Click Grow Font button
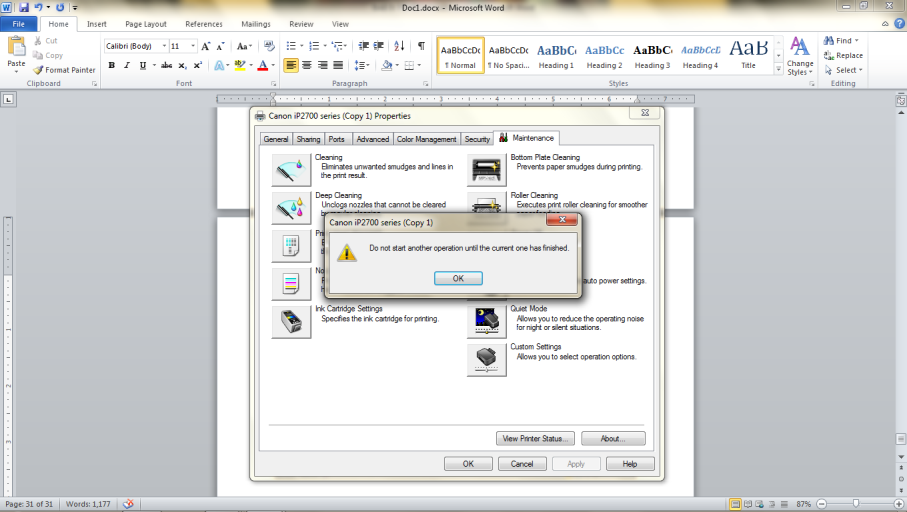 [x=205, y=46]
